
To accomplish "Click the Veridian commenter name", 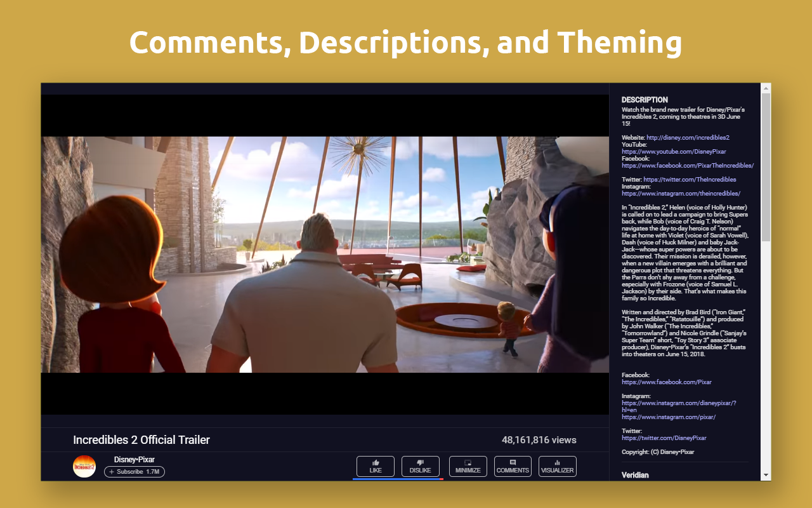I will pyautogui.click(x=635, y=475).
